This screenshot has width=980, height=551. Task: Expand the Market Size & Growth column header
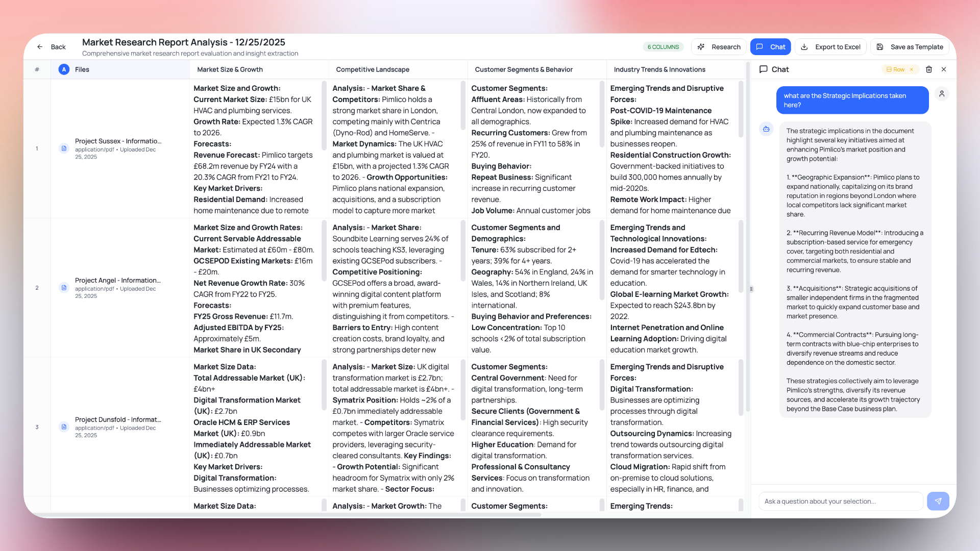(229, 69)
